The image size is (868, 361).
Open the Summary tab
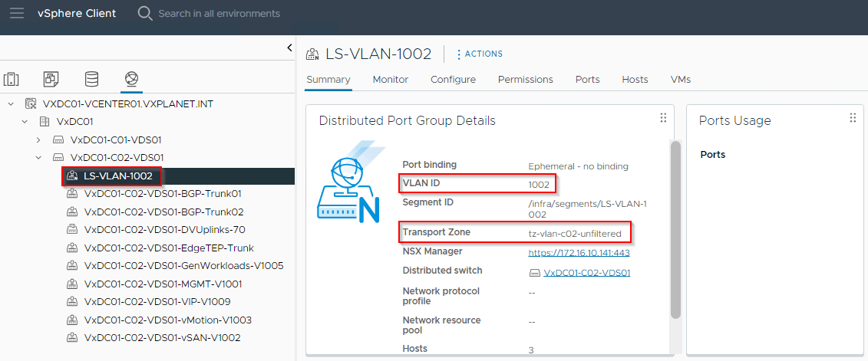click(328, 80)
